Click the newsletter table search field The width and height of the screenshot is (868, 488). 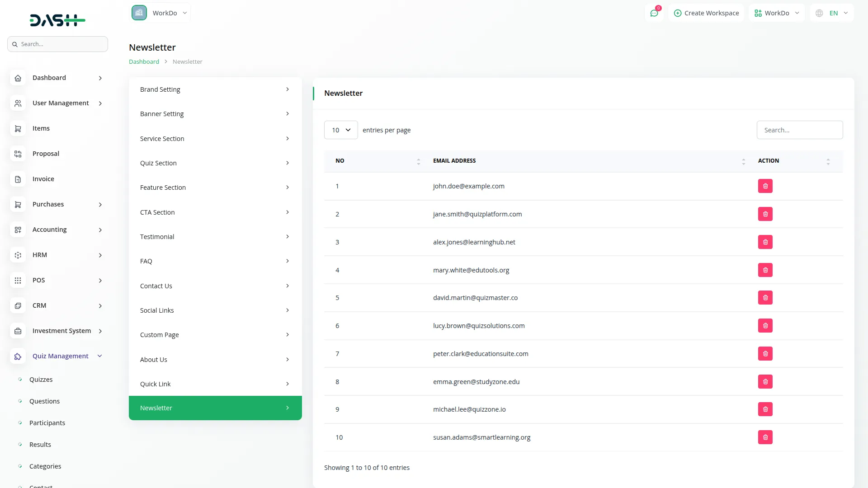click(x=799, y=130)
